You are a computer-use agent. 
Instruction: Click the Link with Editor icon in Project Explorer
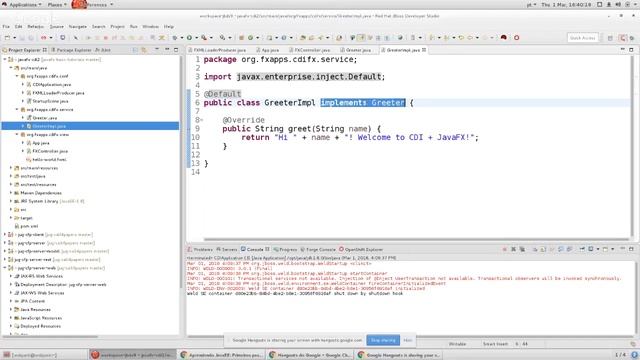click(144, 50)
